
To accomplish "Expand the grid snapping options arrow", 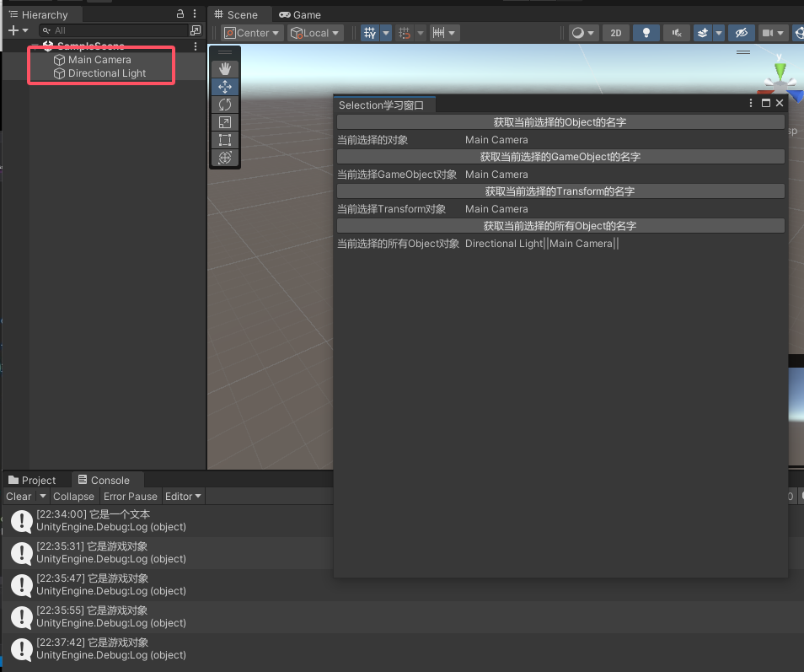I will tap(421, 34).
